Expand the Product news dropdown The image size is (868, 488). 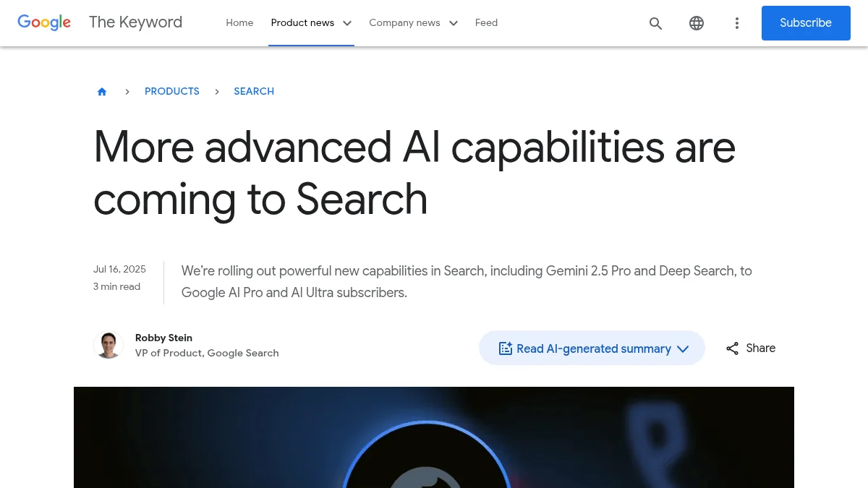click(x=311, y=22)
